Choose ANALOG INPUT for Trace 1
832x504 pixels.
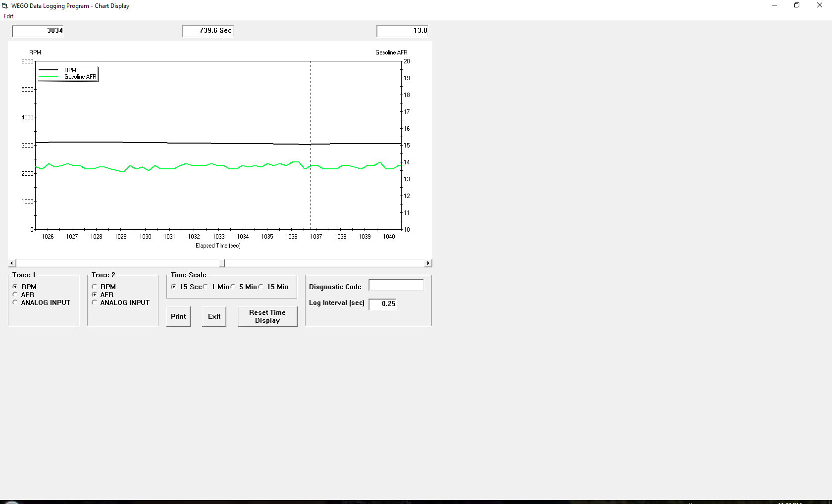click(15, 302)
